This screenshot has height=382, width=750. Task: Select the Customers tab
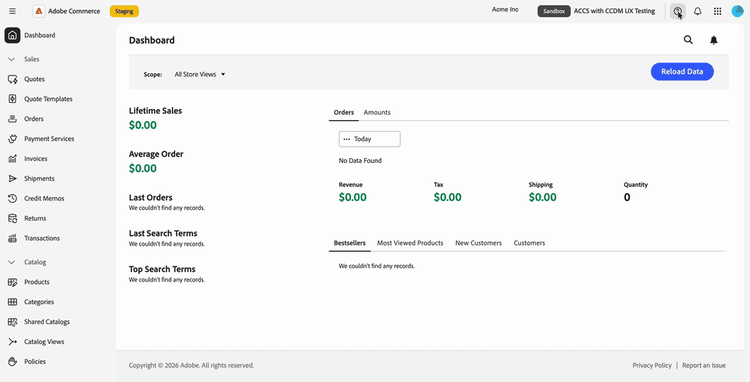[x=529, y=243]
